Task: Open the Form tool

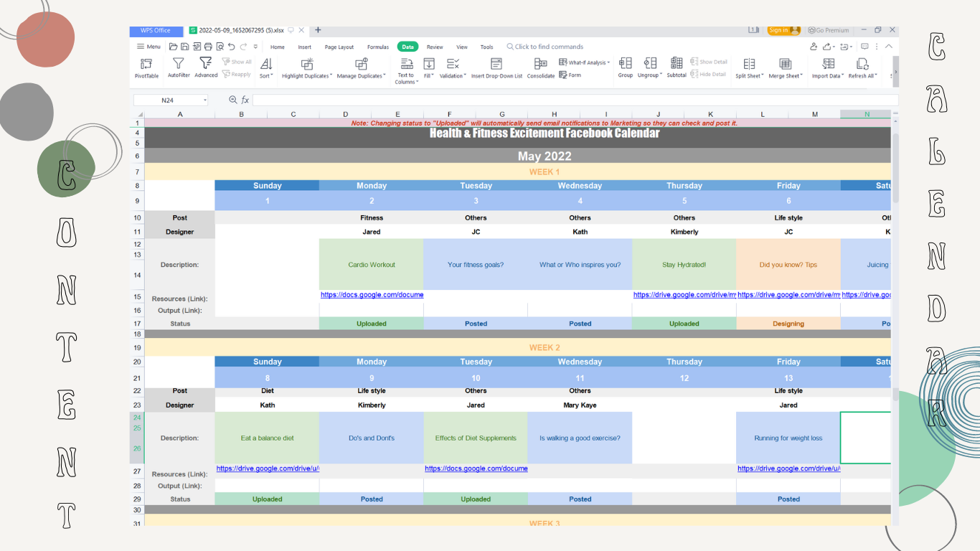Action: pos(570,75)
